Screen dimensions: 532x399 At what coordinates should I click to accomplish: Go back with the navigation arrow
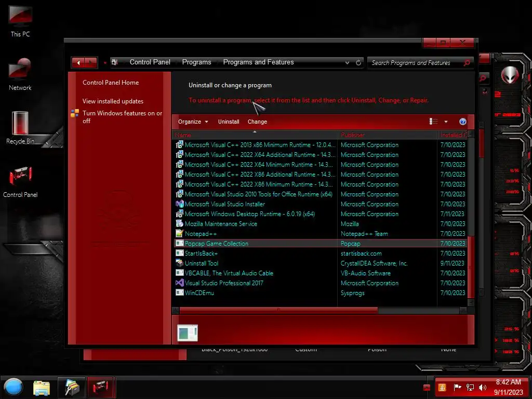78,62
